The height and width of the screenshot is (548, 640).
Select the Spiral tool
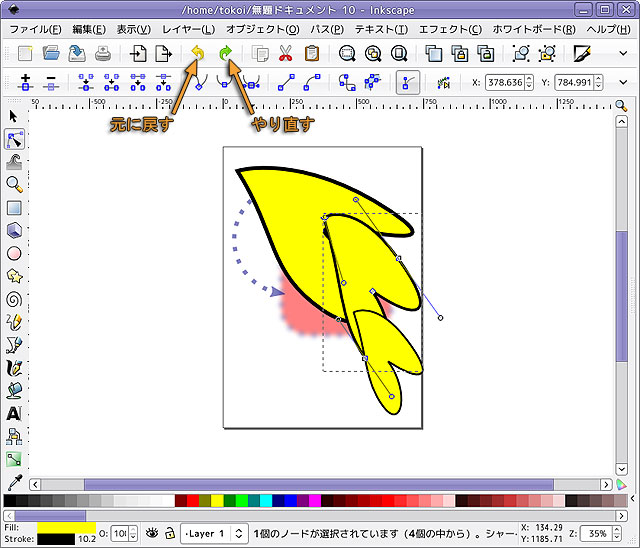14,298
